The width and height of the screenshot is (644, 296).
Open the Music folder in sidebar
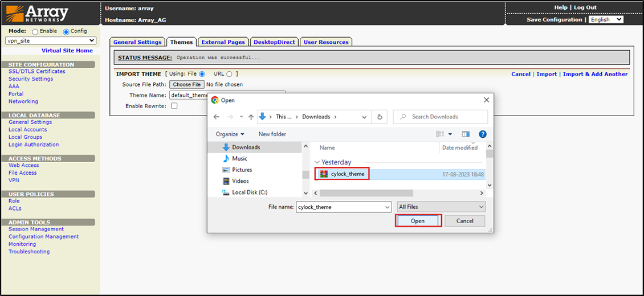(x=239, y=158)
